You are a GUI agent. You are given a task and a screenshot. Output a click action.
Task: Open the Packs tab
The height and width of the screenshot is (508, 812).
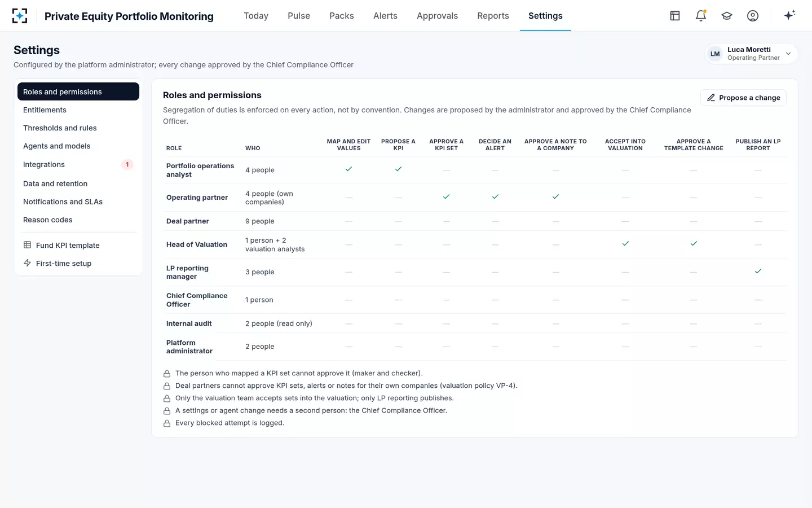pyautogui.click(x=342, y=16)
